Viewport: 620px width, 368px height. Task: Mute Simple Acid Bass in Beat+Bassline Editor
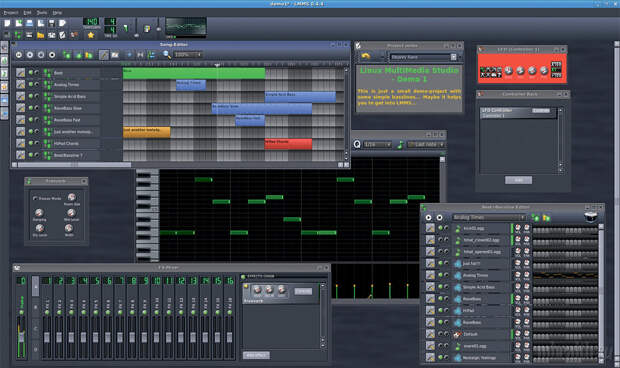440,287
